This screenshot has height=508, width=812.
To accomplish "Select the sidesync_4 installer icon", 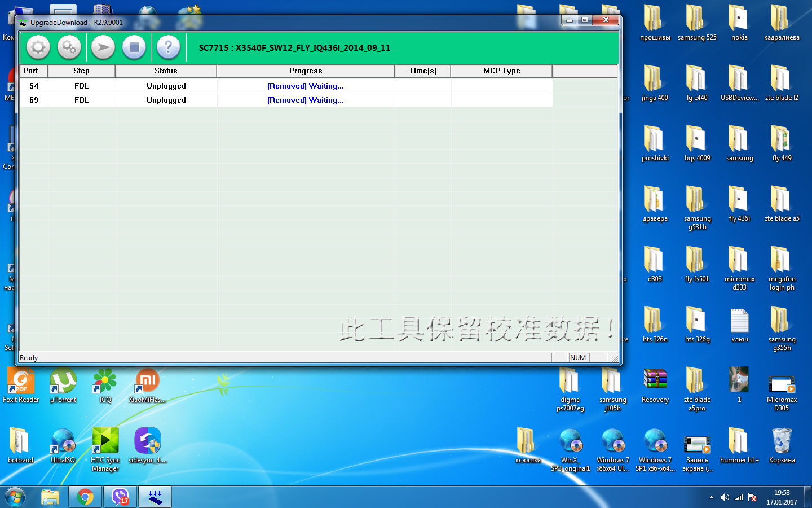I will point(147,446).
